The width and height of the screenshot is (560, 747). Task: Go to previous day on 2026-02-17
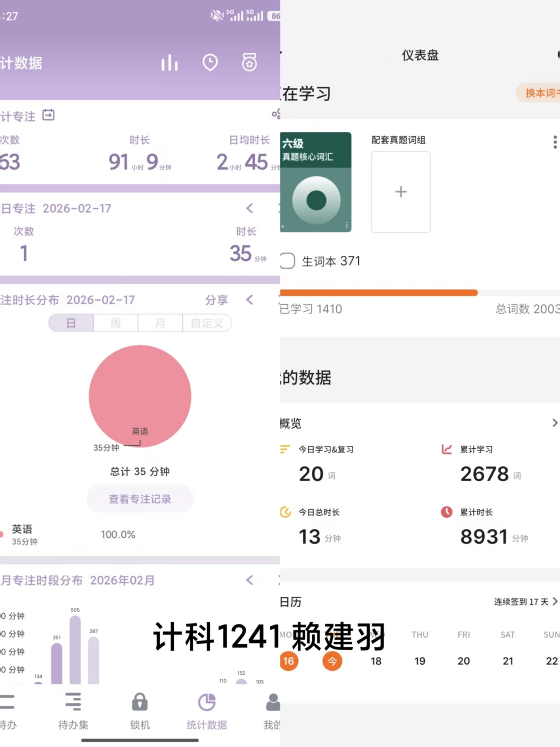tap(250, 208)
